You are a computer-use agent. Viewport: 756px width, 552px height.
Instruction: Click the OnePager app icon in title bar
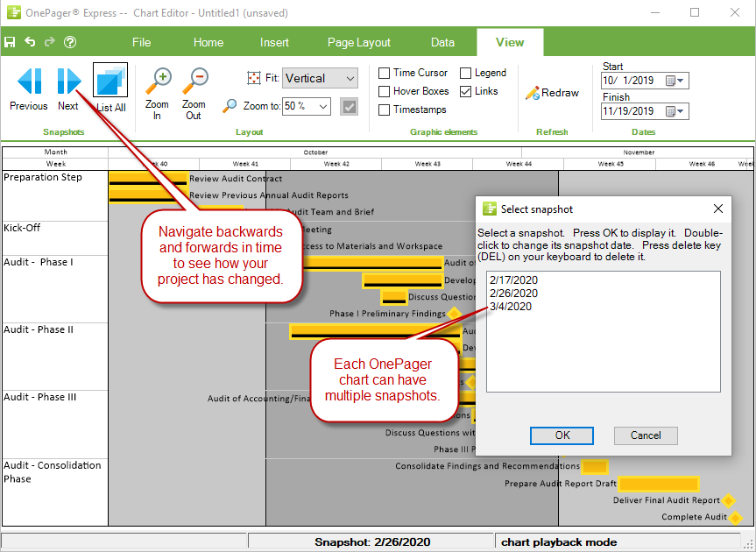point(13,12)
